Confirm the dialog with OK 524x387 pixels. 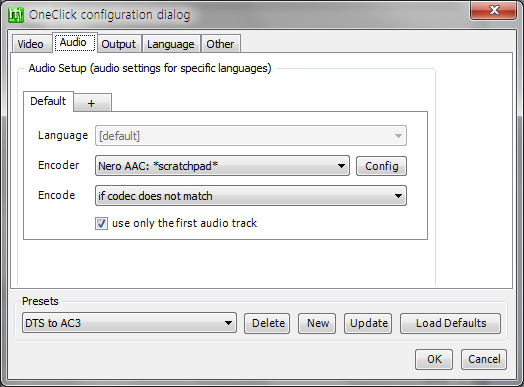click(x=434, y=359)
